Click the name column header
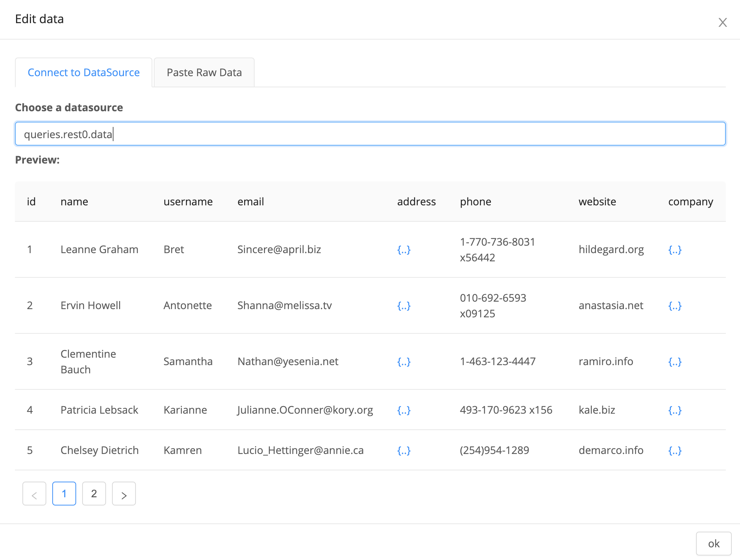740x560 pixels. (74, 202)
